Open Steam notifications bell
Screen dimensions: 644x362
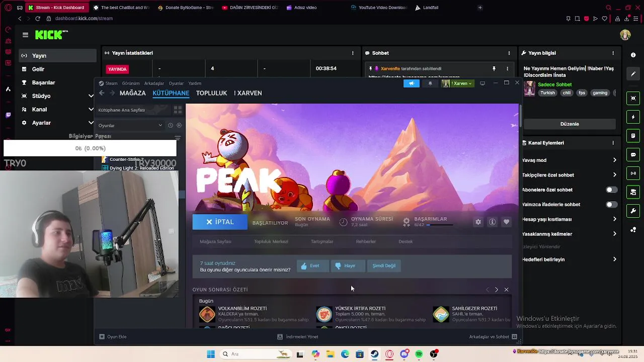coord(430,83)
